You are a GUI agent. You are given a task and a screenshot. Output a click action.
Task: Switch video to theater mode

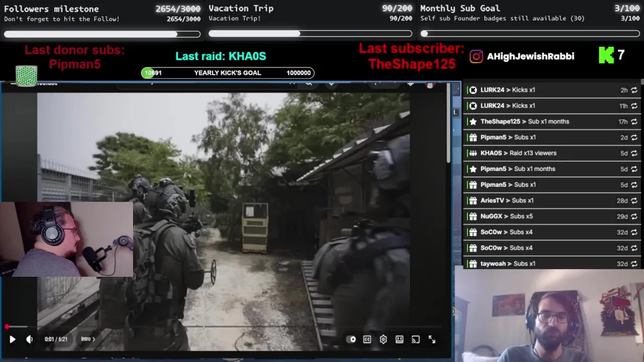click(x=399, y=339)
